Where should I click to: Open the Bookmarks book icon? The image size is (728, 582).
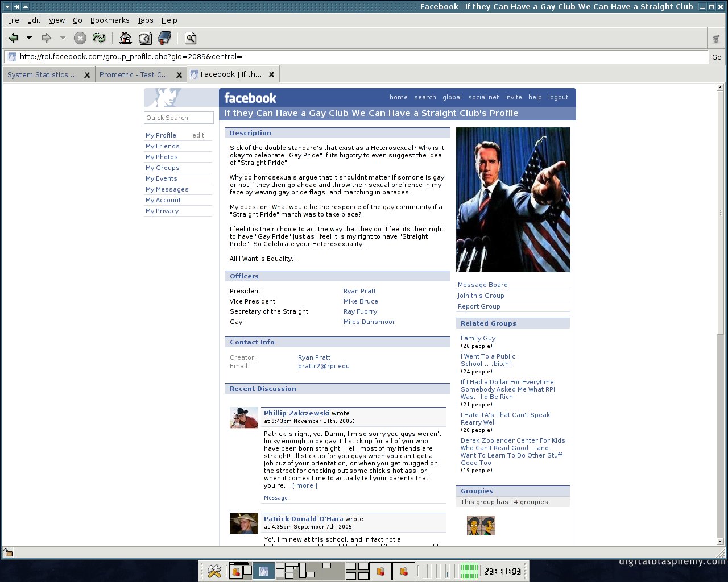(164, 38)
